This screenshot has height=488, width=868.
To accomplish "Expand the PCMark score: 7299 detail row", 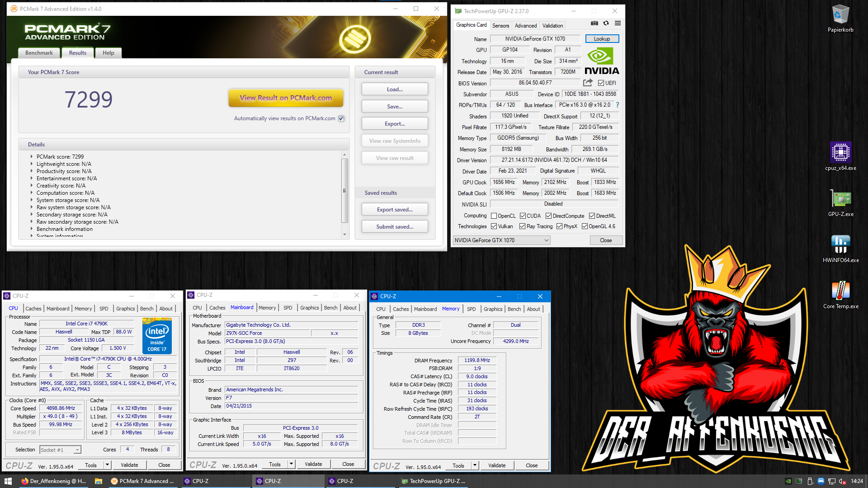I will click(x=32, y=157).
